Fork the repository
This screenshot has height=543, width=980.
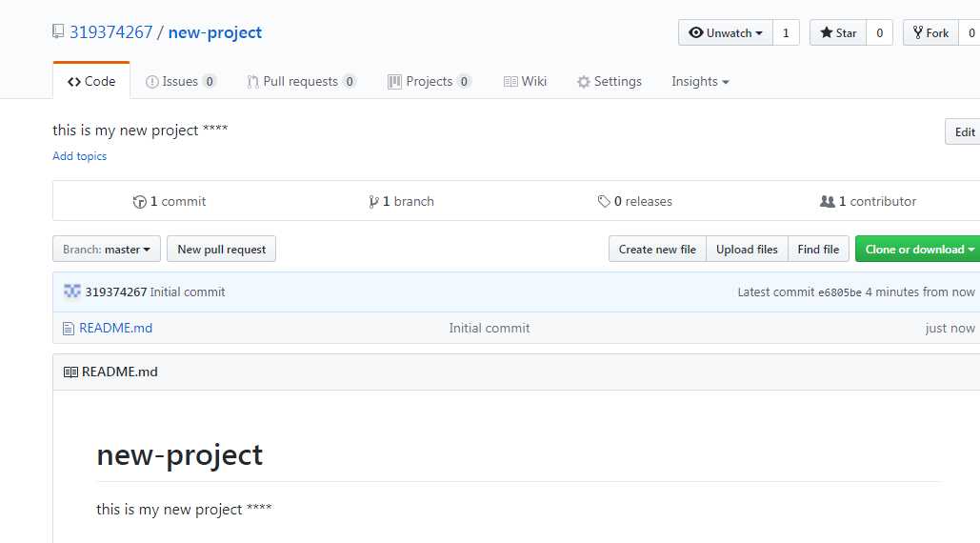click(x=930, y=32)
